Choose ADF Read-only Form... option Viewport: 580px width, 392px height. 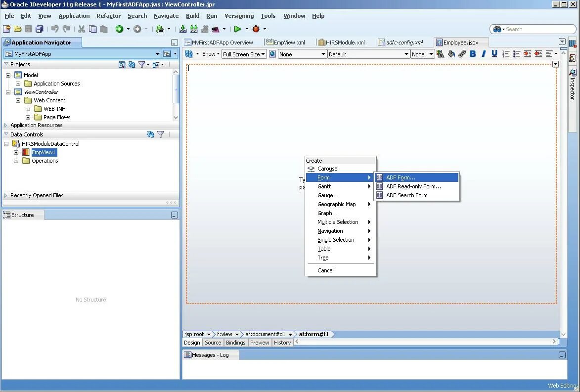point(417,186)
